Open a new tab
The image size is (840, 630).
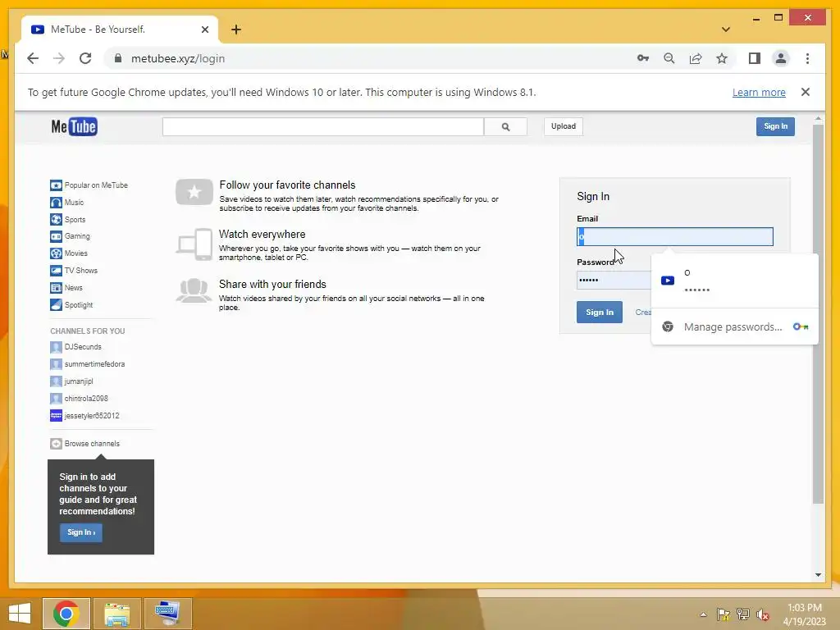pos(235,30)
